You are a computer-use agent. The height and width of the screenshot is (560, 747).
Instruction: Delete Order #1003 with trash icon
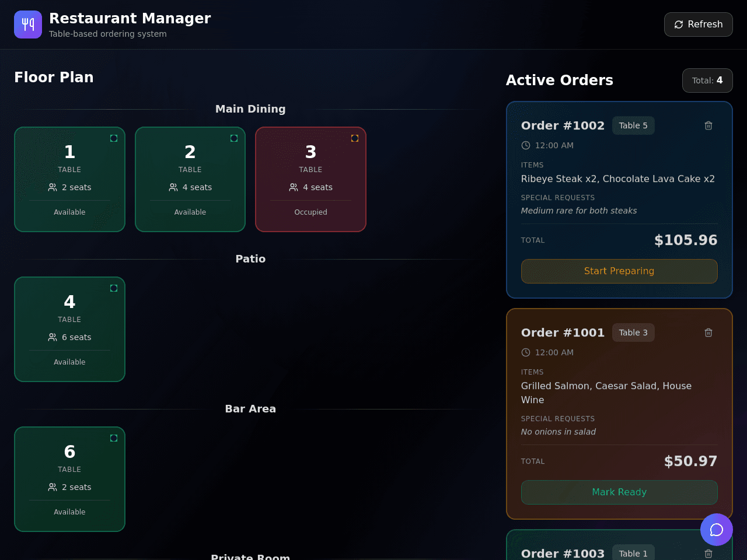[x=708, y=554]
